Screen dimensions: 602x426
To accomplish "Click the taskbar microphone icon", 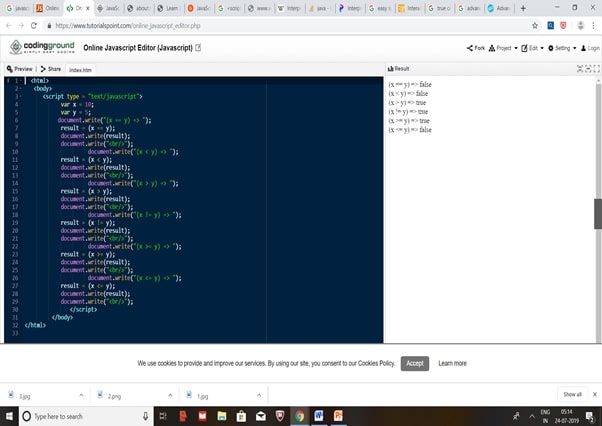I will pyautogui.click(x=146, y=416).
